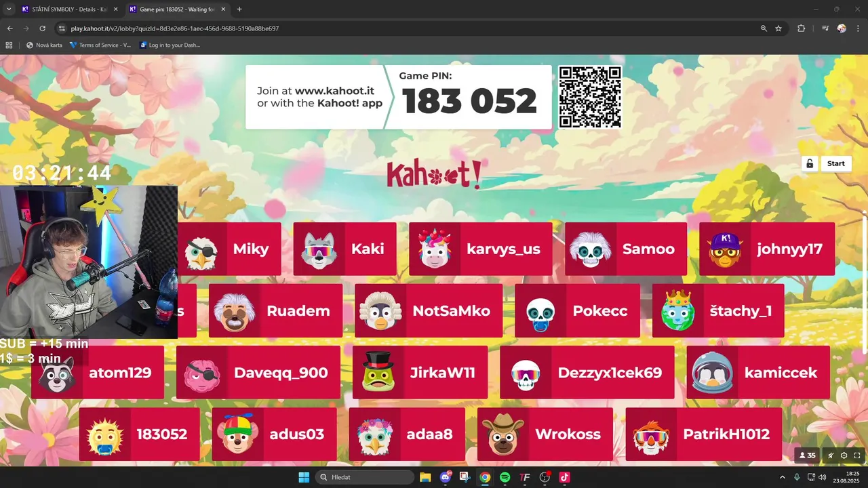Open the Terms of Service bookmark
868x488 pixels.
(100, 45)
